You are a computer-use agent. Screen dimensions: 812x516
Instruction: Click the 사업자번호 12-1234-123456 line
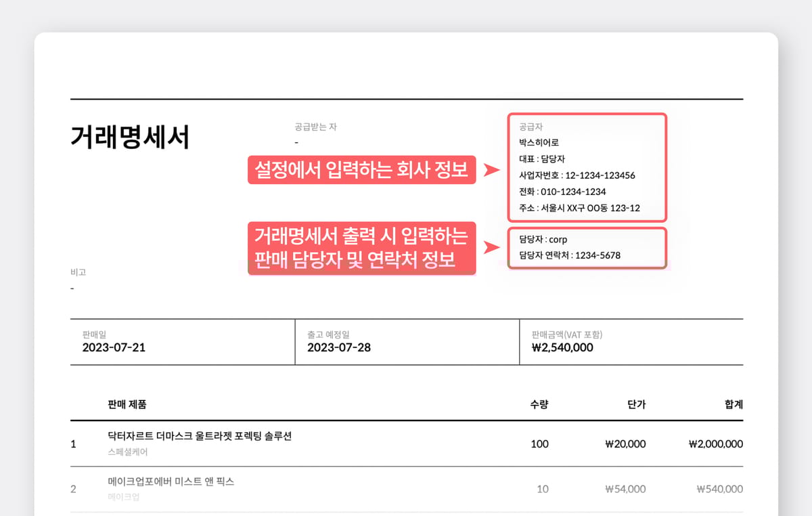pyautogui.click(x=577, y=175)
